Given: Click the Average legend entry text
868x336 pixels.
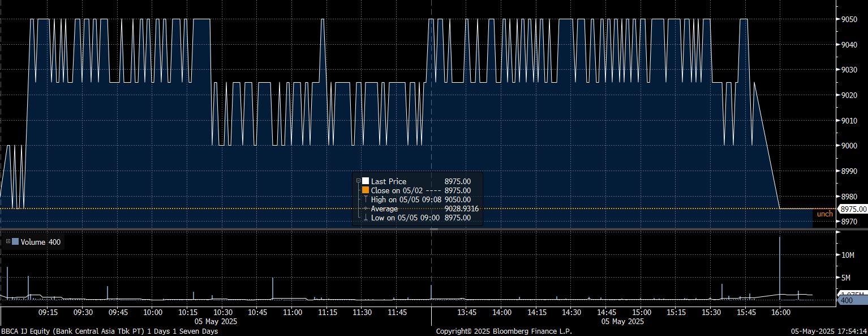Looking at the screenshot, I should tap(384, 209).
